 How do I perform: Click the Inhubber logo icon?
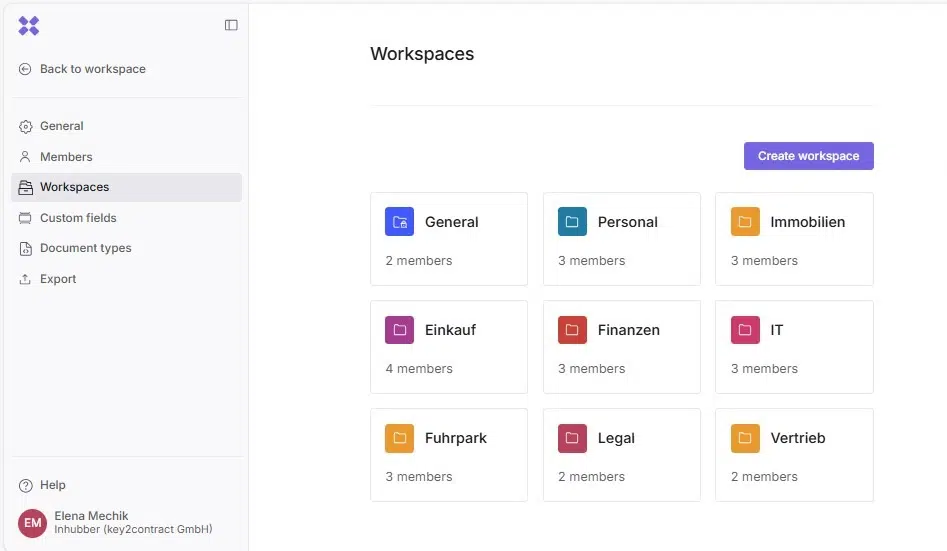tap(29, 26)
